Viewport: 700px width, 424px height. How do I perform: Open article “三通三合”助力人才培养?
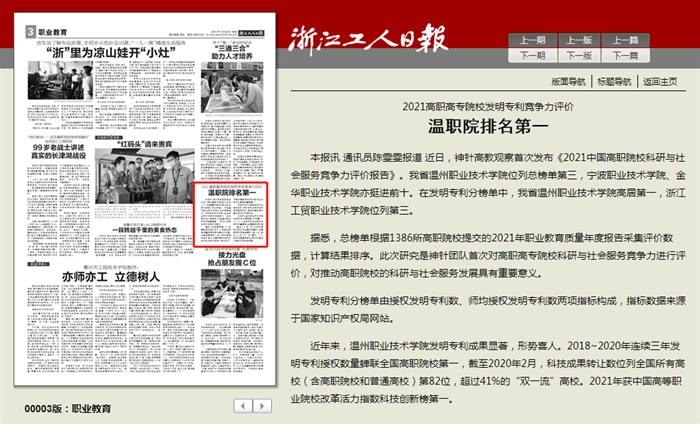point(232,52)
